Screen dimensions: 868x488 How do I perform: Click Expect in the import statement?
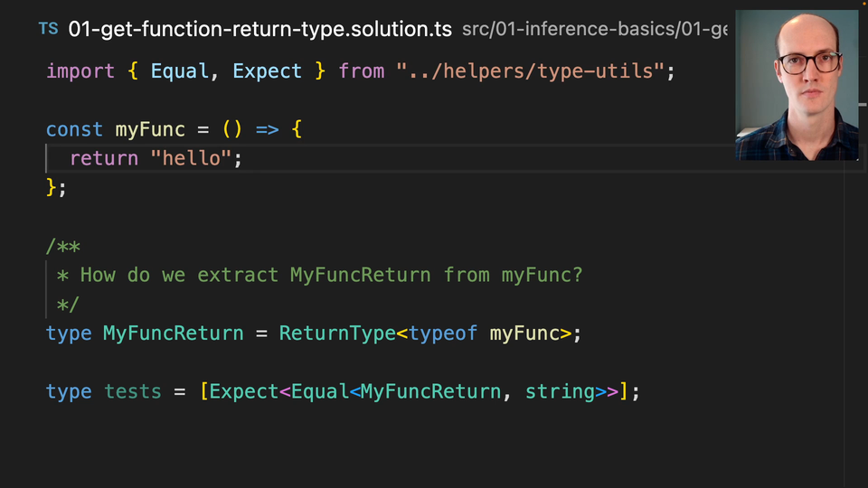click(268, 71)
